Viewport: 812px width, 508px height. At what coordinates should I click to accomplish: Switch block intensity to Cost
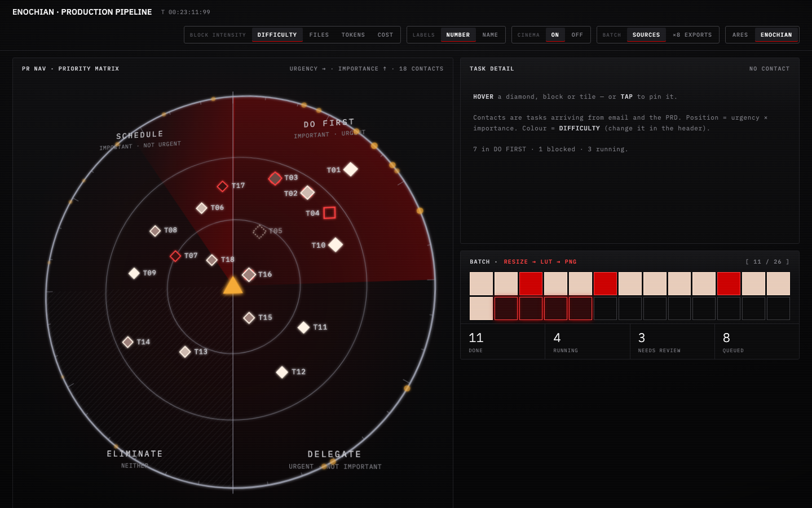(386, 35)
